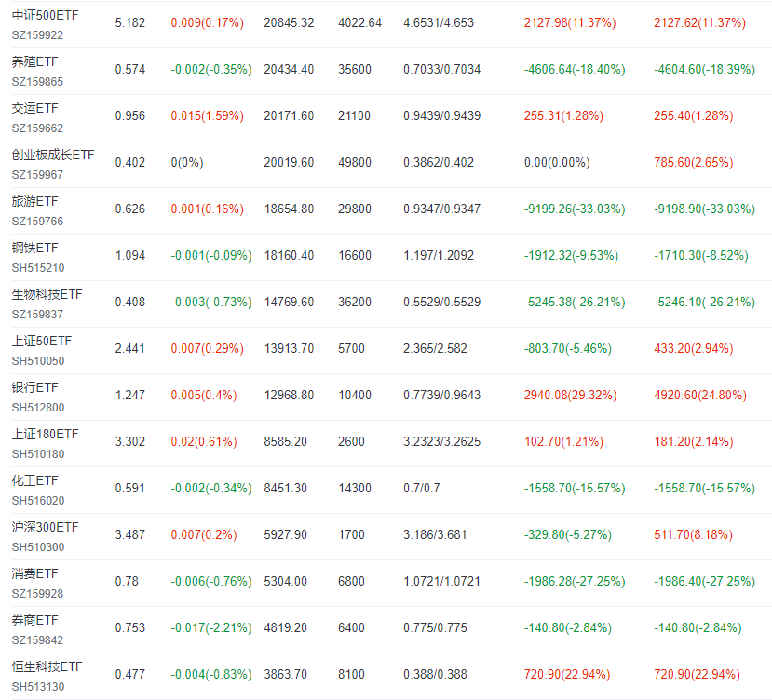Image resolution: width=772 pixels, height=700 pixels.
Task: Select stock code SH512800
Action: point(38,408)
